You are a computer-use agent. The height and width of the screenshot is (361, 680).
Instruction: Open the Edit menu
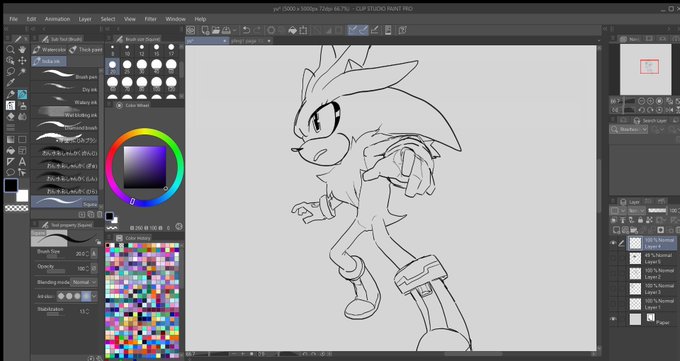[31, 19]
